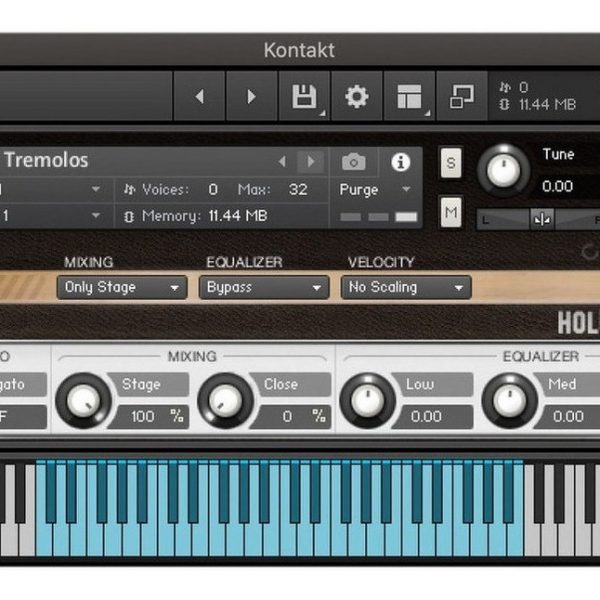Click the pan slider center handle
The image size is (600, 600).
pos(542,219)
